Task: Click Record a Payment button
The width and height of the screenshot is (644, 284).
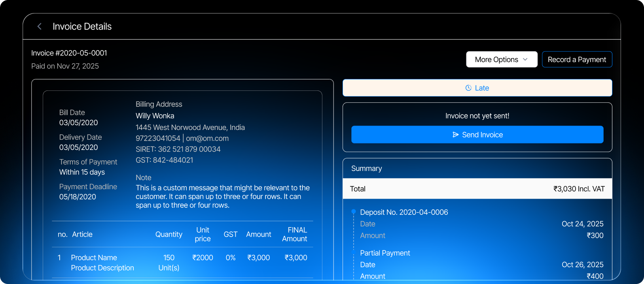Action: [576, 60]
